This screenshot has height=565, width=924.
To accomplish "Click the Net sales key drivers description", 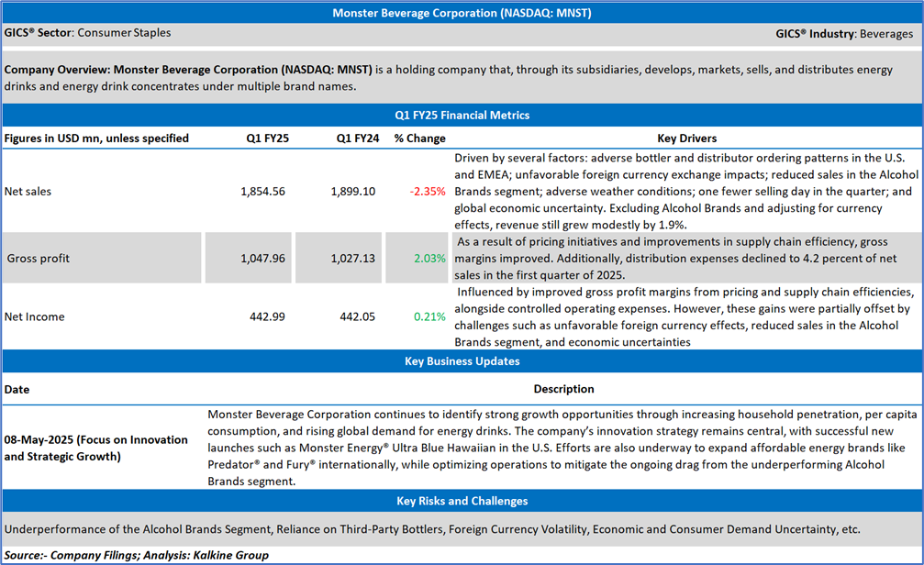I will [x=686, y=192].
